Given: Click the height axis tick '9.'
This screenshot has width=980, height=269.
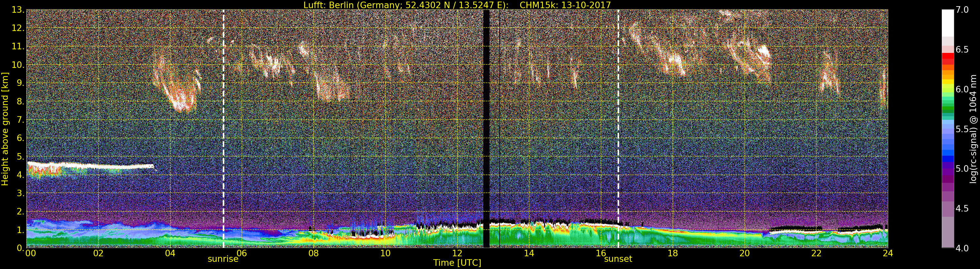Looking at the screenshot, I should pos(21,83).
